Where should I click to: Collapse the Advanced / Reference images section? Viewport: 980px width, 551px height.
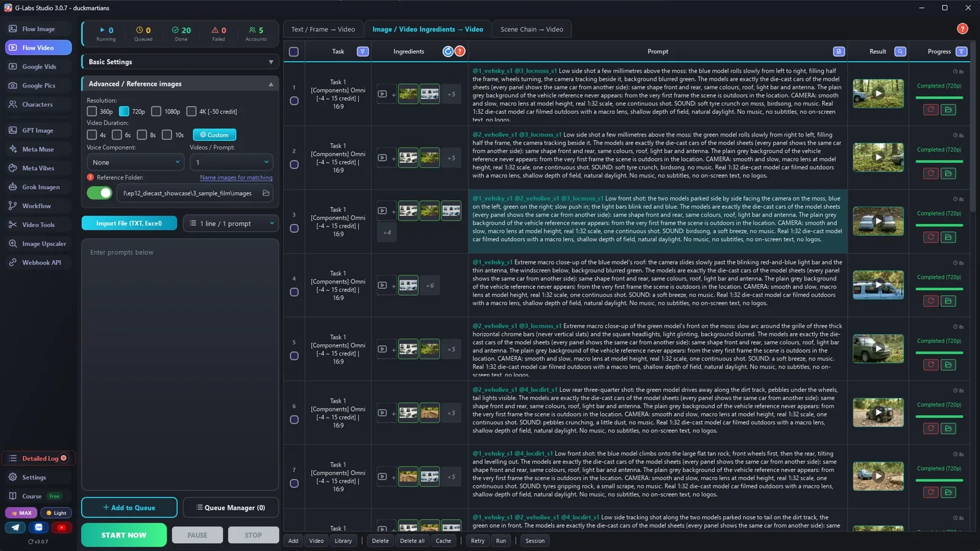point(180,84)
